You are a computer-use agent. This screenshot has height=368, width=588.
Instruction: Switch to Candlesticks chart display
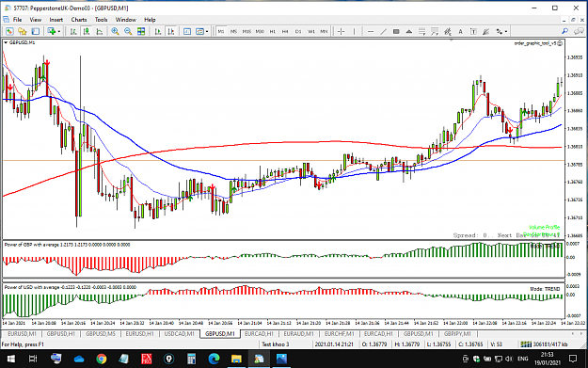[x=87, y=31]
